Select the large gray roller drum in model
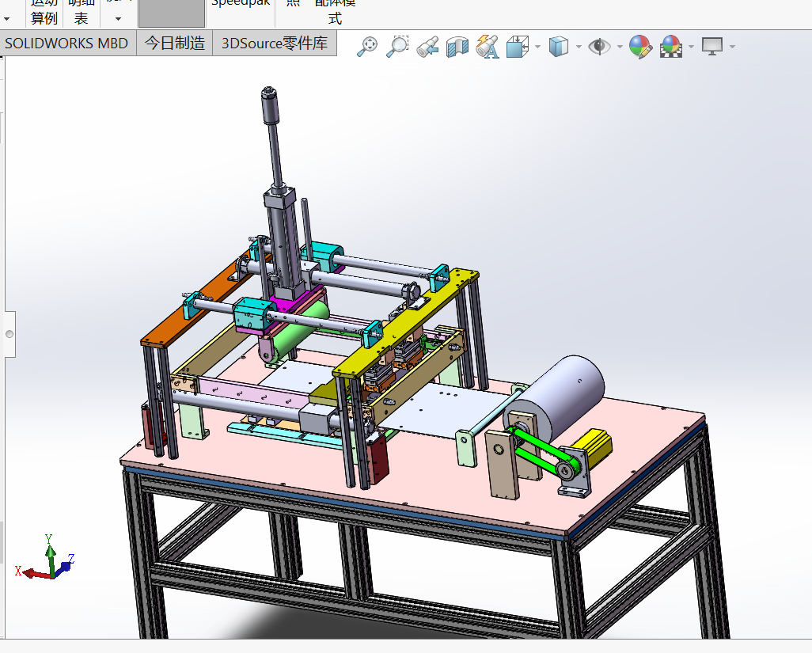The image size is (812, 653). coord(562,396)
